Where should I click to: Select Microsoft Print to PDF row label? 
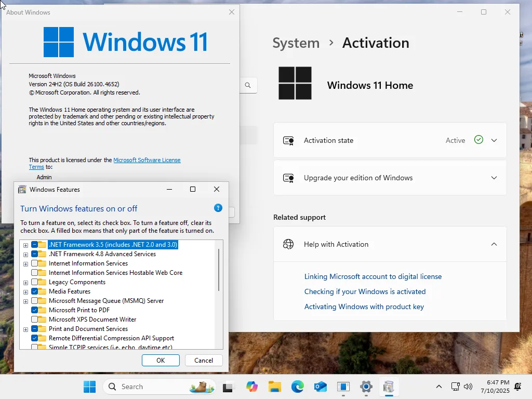(79, 310)
